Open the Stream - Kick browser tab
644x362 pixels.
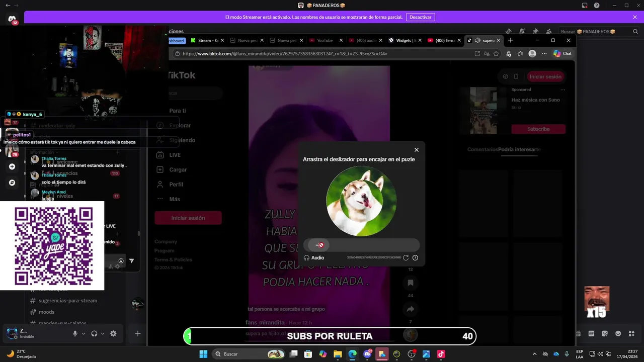click(208, 40)
